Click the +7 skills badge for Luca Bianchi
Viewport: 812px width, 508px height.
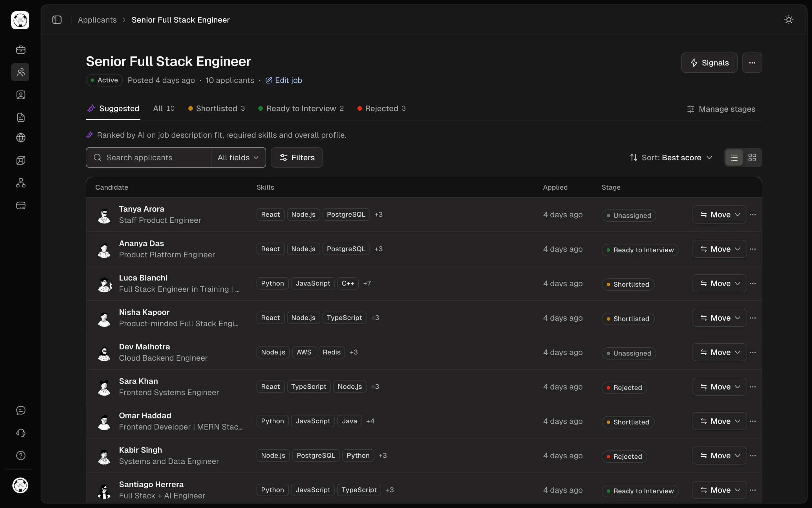pyautogui.click(x=367, y=284)
